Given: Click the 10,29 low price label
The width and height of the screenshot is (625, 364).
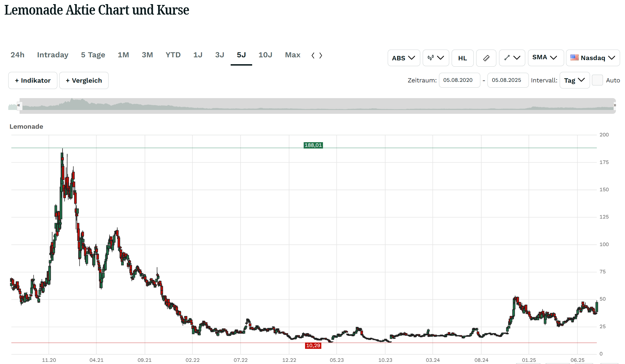Looking at the screenshot, I should (x=313, y=346).
